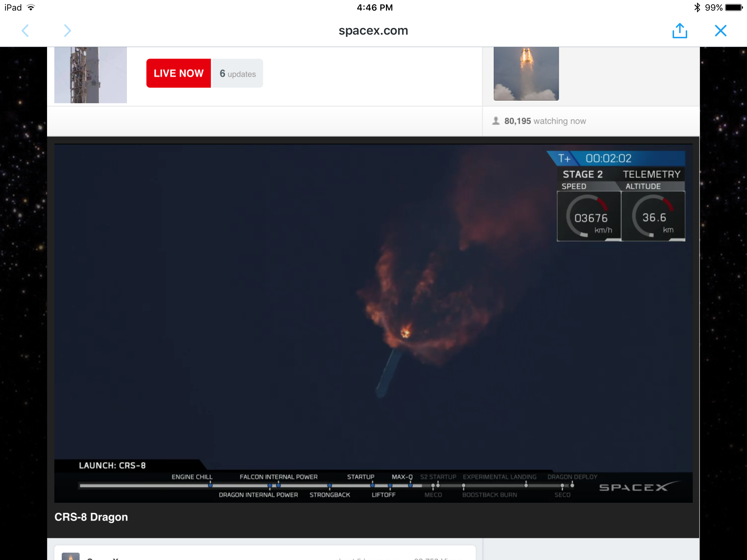Tap the FALCON INTERNAL POWER timeline label

click(279, 477)
